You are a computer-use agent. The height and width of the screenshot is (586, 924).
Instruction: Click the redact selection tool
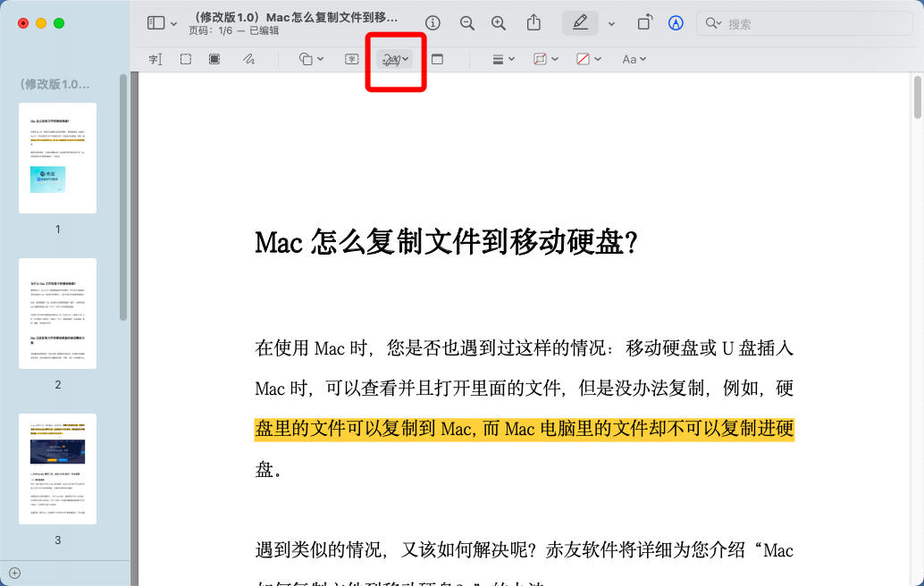click(x=214, y=59)
